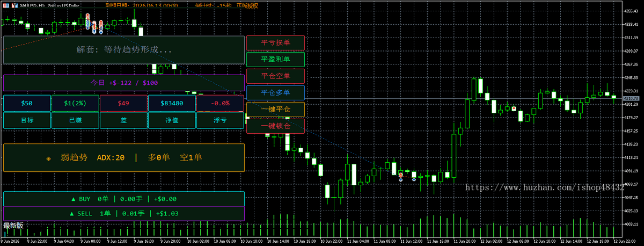Click the SELL 1单 position summary row
This screenshot has height=246, width=644.
pyautogui.click(x=124, y=213)
